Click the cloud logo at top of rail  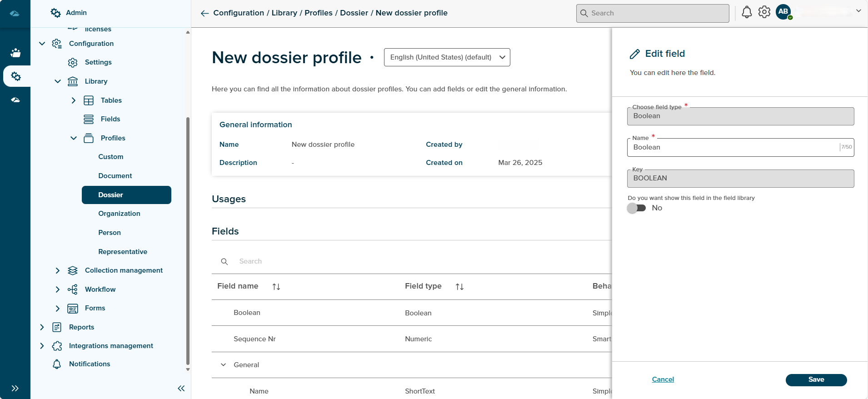(x=15, y=14)
